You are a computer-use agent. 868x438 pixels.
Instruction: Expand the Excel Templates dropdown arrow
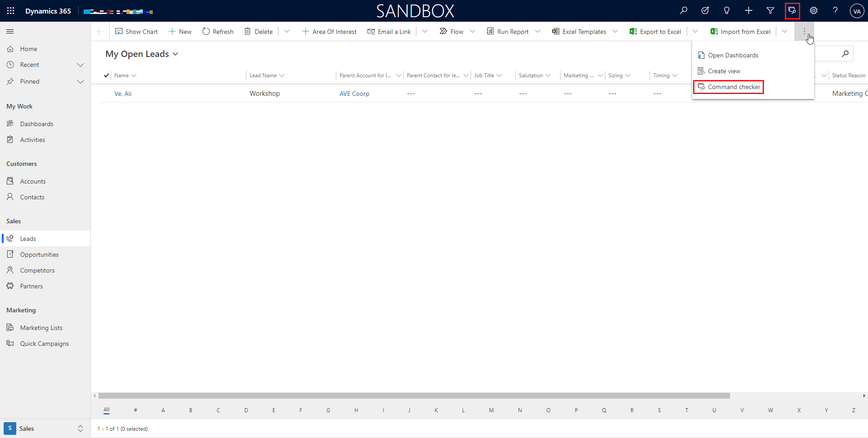click(x=615, y=31)
